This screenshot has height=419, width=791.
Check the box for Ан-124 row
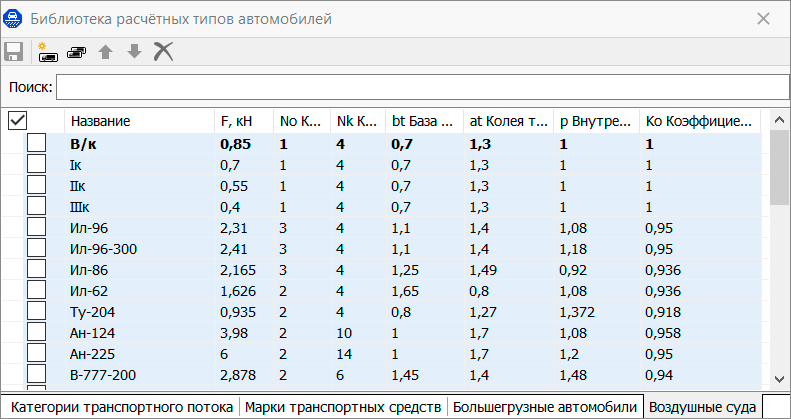click(36, 332)
